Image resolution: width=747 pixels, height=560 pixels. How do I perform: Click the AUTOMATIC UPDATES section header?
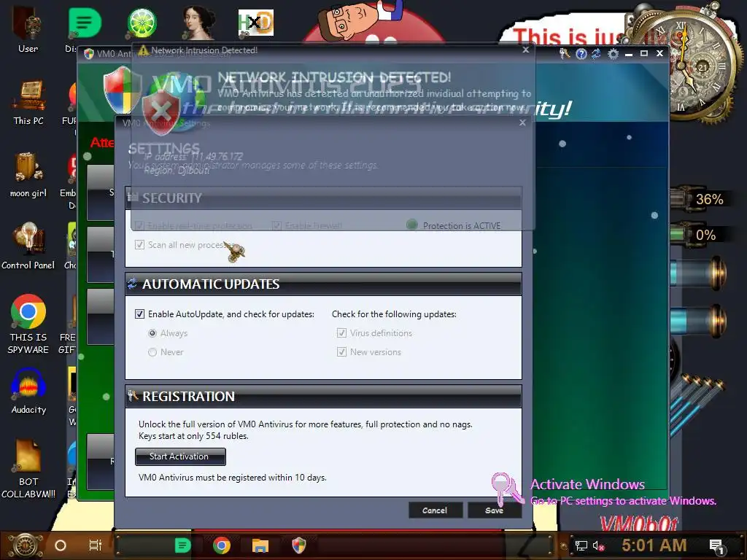(x=323, y=284)
